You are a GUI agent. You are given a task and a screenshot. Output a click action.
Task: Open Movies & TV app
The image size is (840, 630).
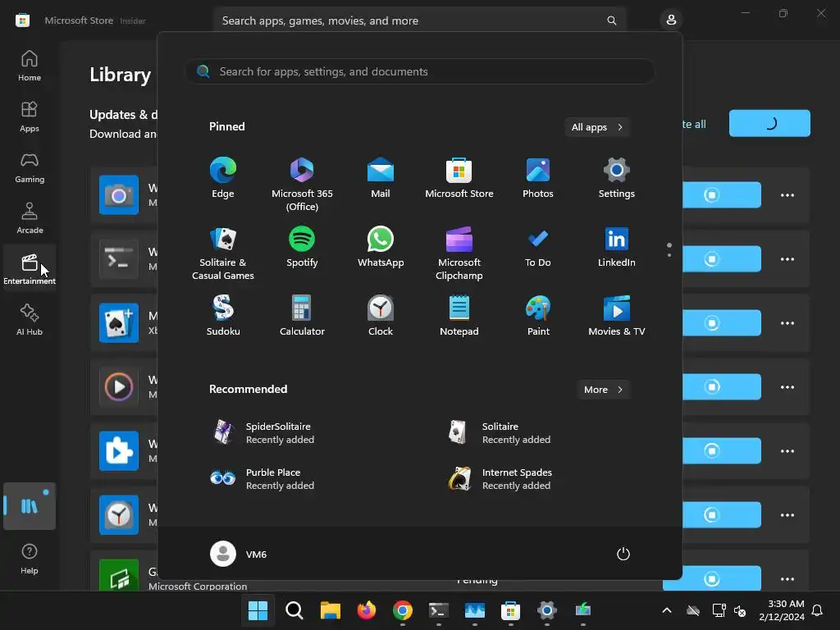click(x=616, y=316)
